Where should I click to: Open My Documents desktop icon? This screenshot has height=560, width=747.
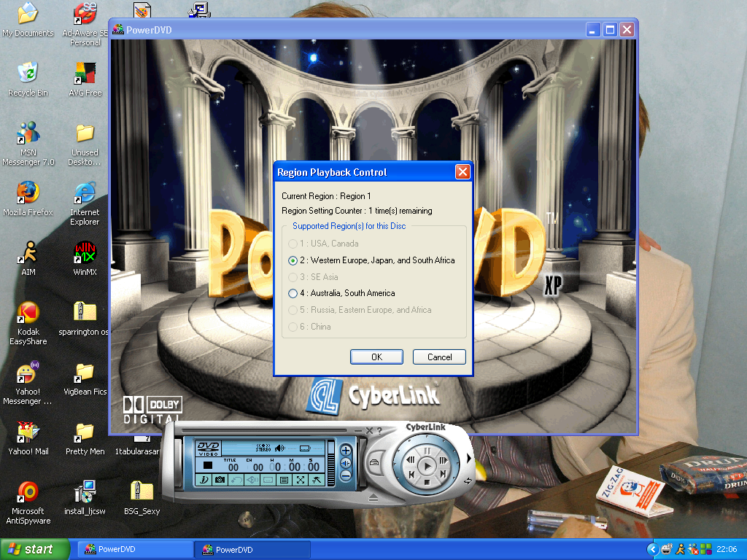pyautogui.click(x=28, y=20)
